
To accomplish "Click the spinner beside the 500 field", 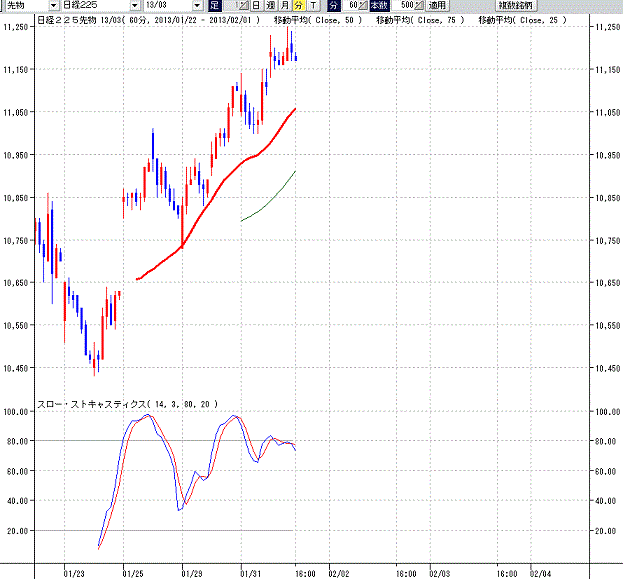I will (419, 5).
